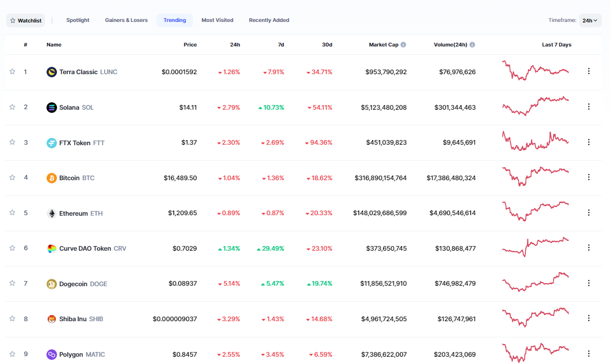610x364 pixels.
Task: Expand more options for Dogecoin row
Action: [x=589, y=283]
